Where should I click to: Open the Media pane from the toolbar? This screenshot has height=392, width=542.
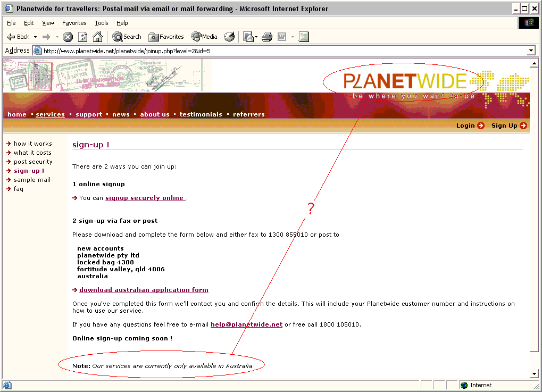204,37
